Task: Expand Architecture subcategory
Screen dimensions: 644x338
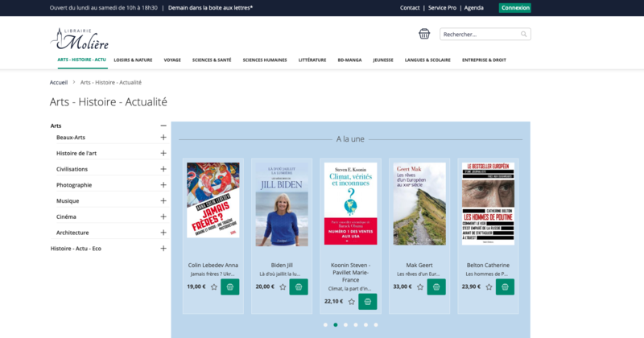Action: tap(163, 233)
